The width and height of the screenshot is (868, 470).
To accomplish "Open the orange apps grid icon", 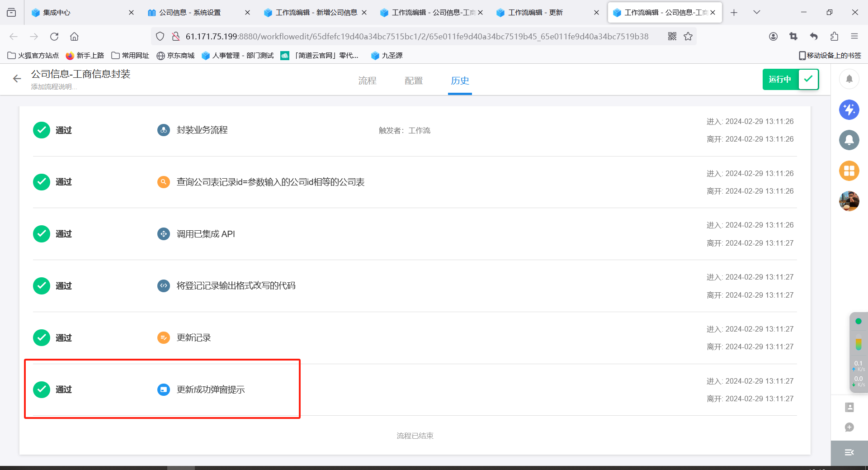I will click(849, 171).
